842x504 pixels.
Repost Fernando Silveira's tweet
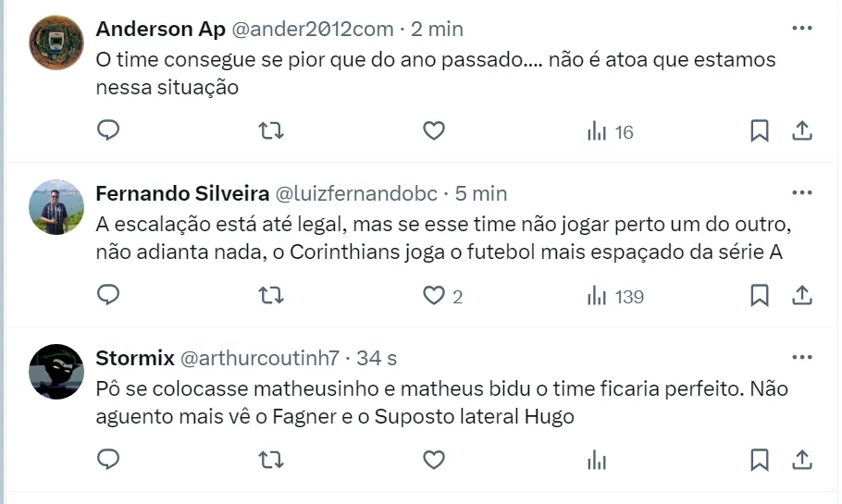click(x=271, y=296)
